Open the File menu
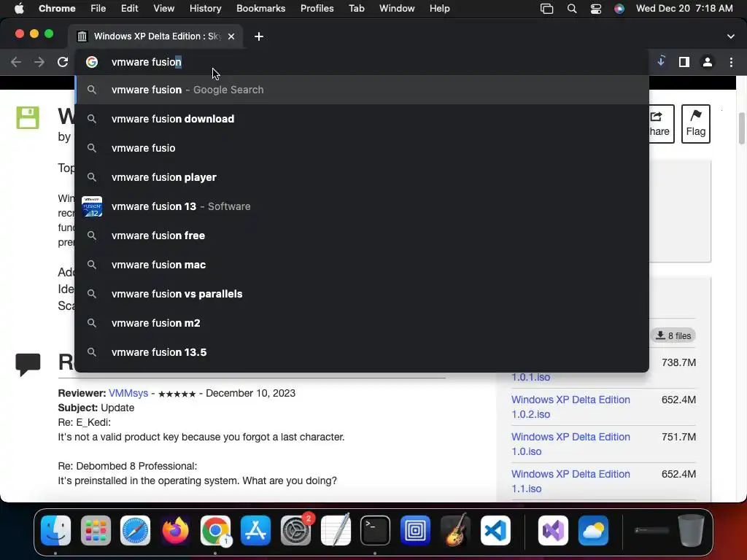Image resolution: width=747 pixels, height=560 pixels. (x=98, y=8)
